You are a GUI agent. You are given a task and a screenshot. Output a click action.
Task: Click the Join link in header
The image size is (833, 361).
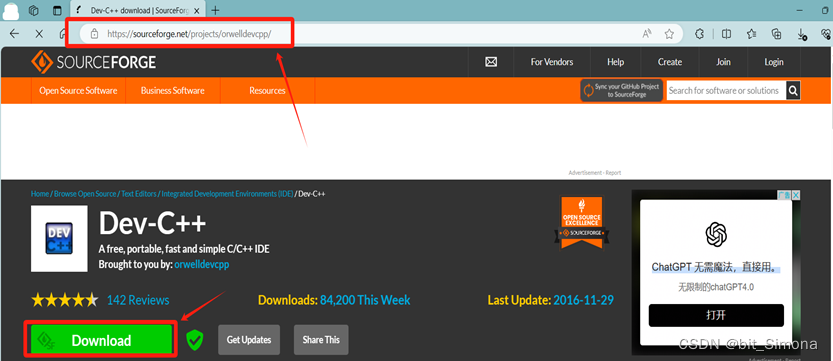(723, 62)
